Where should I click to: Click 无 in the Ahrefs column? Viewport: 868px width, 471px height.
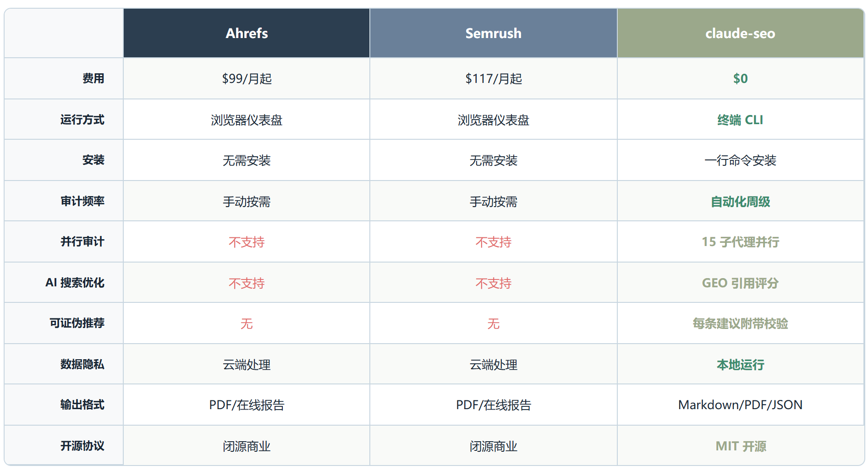coord(247,323)
